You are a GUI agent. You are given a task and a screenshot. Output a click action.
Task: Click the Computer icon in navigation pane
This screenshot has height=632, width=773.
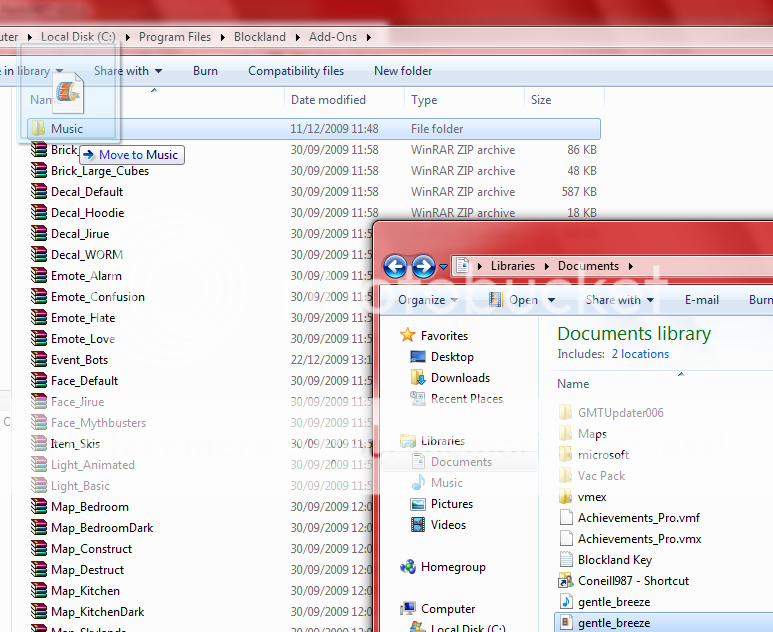[408, 609]
